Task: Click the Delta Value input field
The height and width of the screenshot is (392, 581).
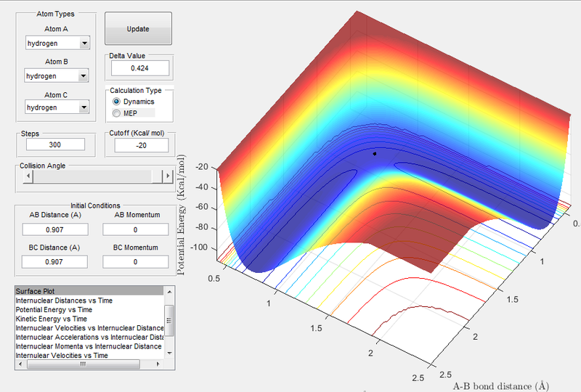Action: (x=139, y=68)
